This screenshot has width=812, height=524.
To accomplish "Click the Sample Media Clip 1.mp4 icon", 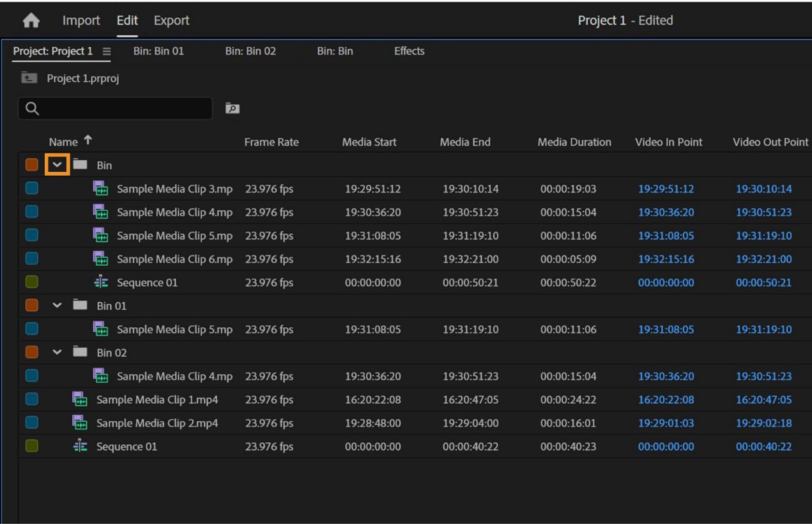I will (79, 400).
